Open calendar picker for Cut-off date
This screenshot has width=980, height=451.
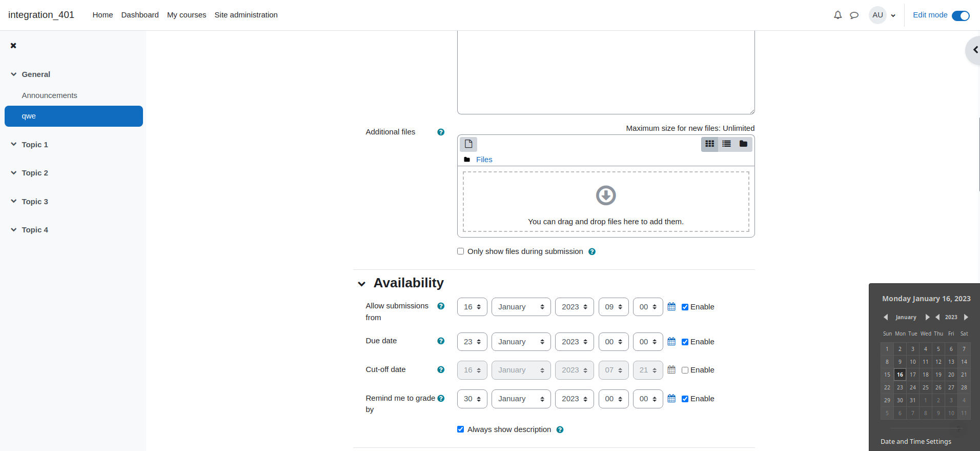tap(671, 369)
